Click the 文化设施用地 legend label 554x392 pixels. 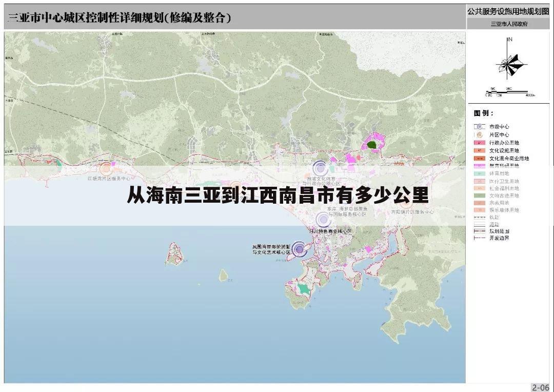pyautogui.click(x=504, y=150)
